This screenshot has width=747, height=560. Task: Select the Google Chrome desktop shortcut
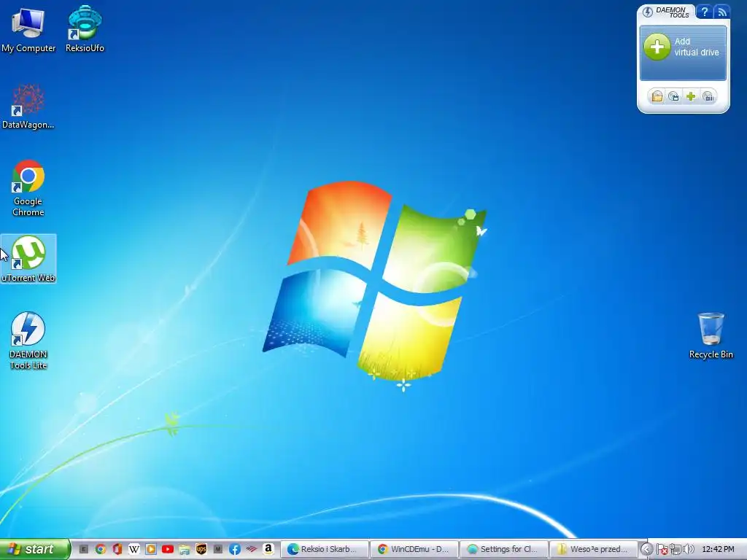(28, 188)
